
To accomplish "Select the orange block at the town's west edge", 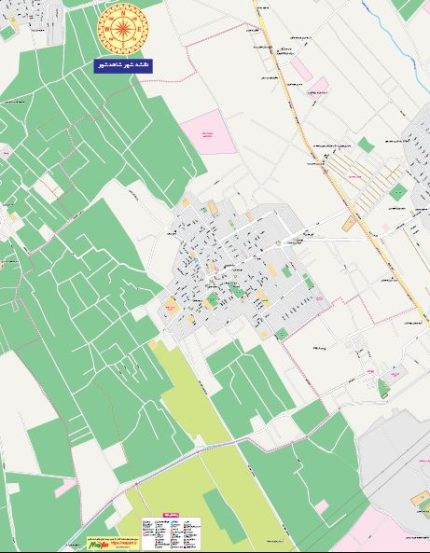I will tap(171, 306).
